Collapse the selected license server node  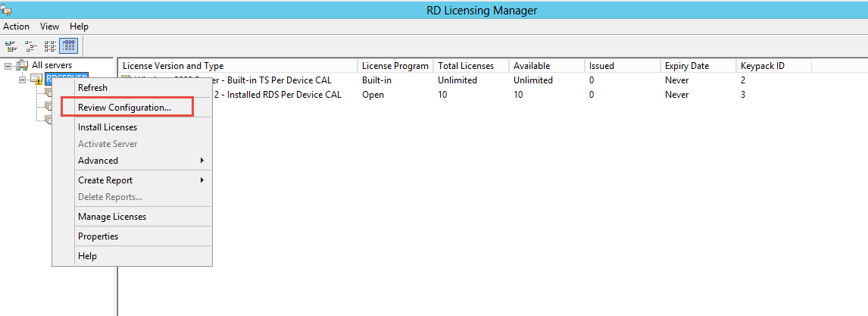[22, 80]
